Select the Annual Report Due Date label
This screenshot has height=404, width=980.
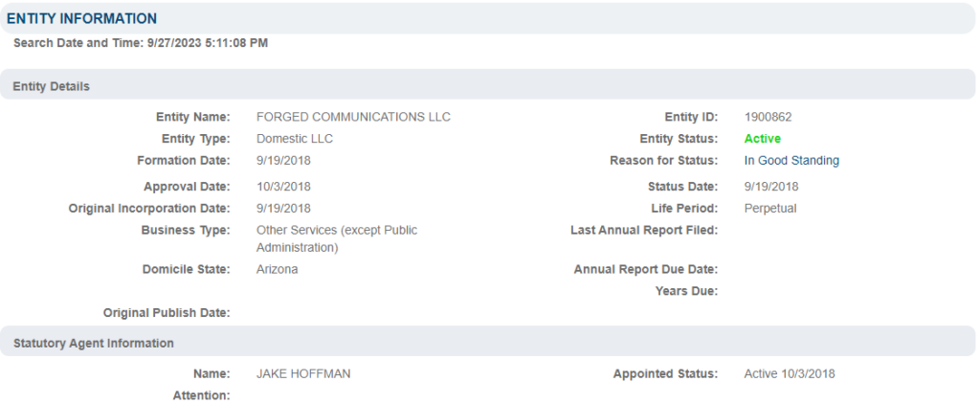click(x=646, y=270)
